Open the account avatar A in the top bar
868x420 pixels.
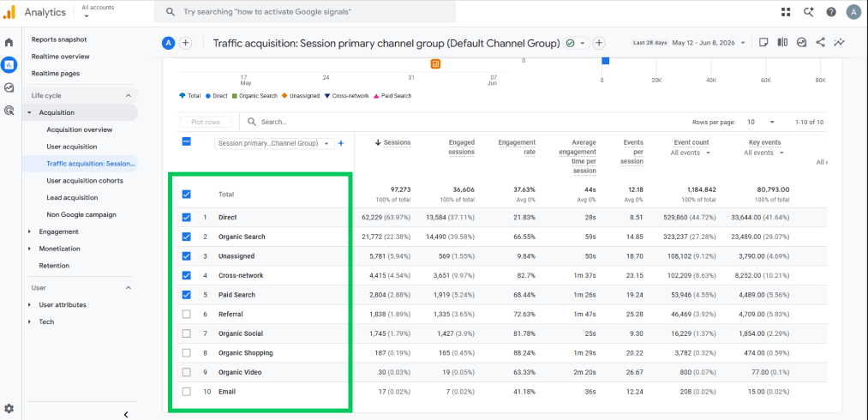pos(853,12)
